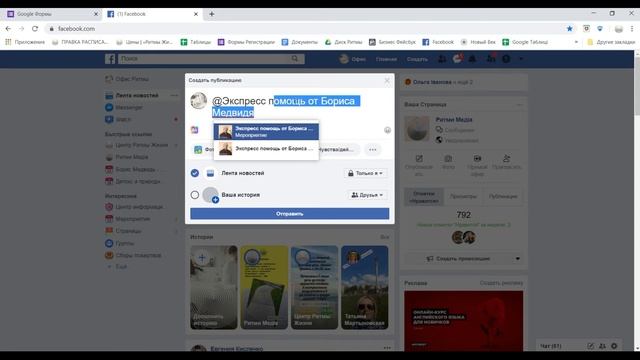Start new message from chat bar icon

[590, 346]
